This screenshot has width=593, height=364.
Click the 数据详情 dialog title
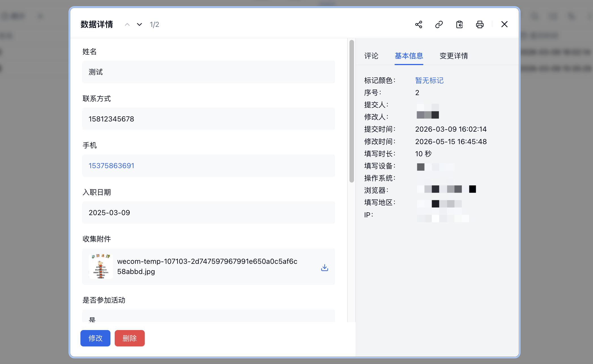point(97,24)
